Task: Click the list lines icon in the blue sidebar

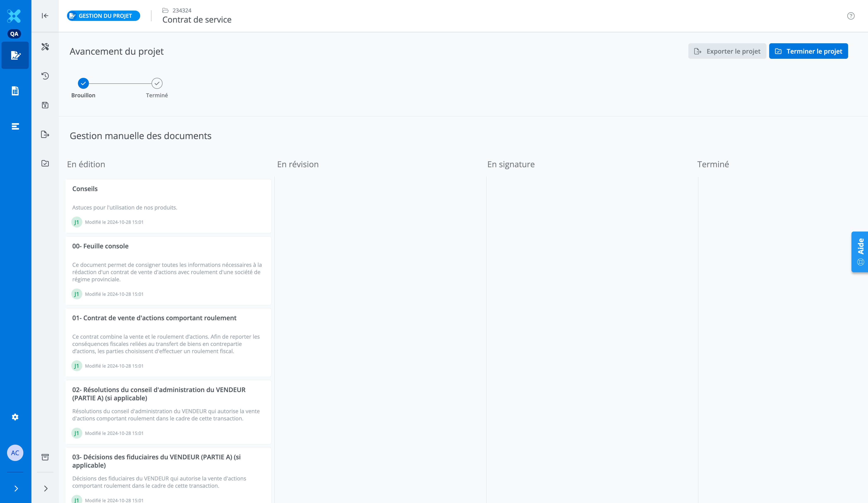Action: pyautogui.click(x=15, y=126)
